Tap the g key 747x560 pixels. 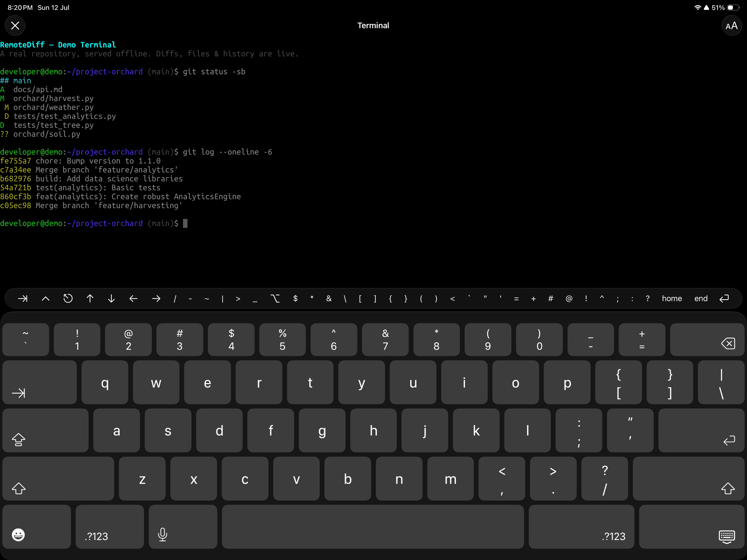pyautogui.click(x=322, y=430)
